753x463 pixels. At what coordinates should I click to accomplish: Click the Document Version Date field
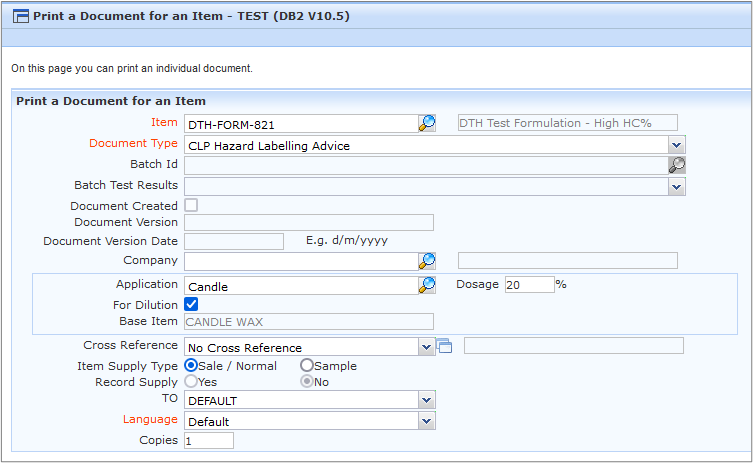(234, 241)
